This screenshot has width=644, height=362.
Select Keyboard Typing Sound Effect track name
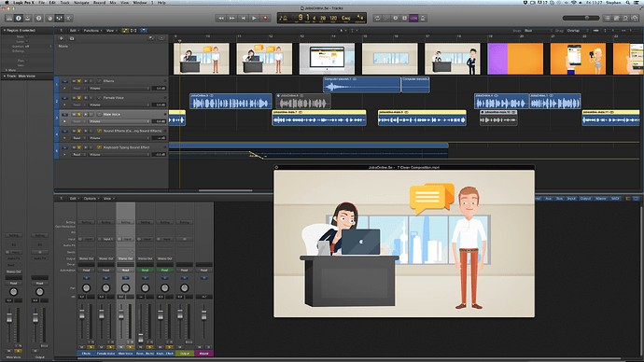[x=127, y=147]
